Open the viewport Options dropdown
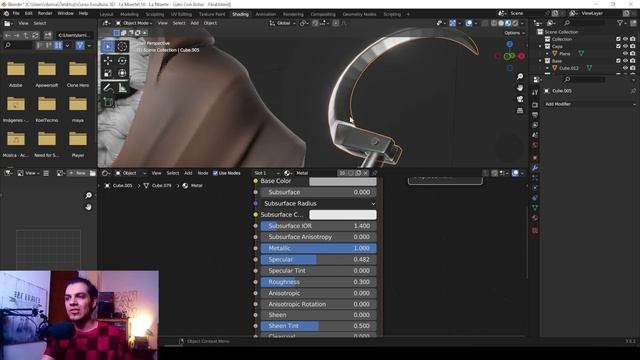The width and height of the screenshot is (640, 360). [x=514, y=33]
